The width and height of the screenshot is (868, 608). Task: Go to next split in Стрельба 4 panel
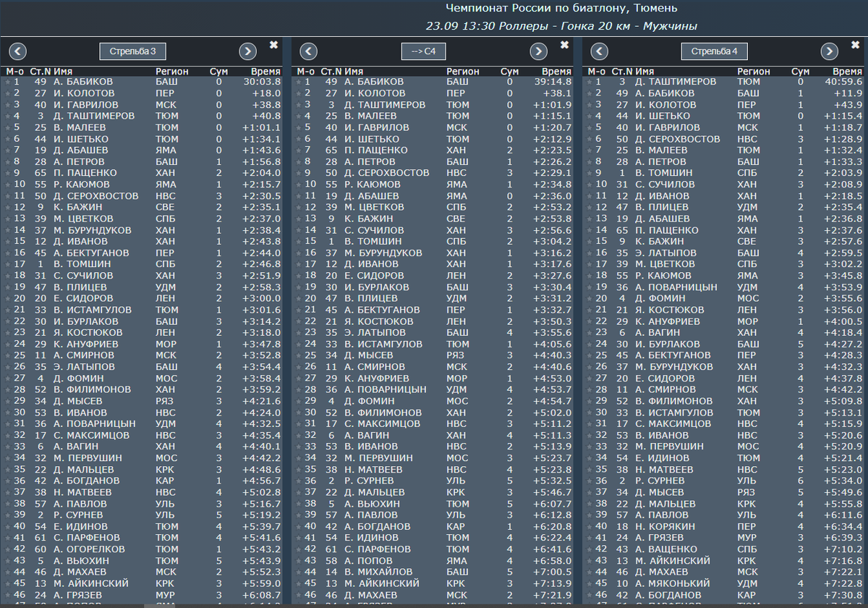click(x=829, y=51)
